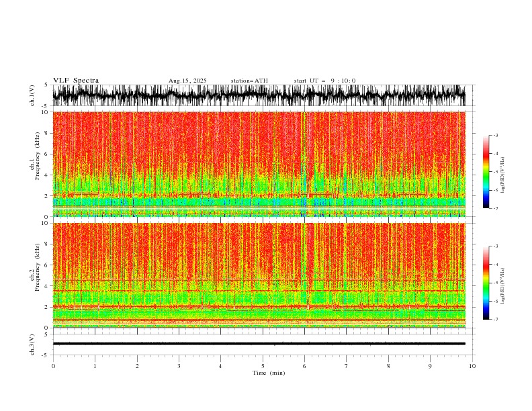Click the date 'Aug.15, 2025'

[187, 81]
